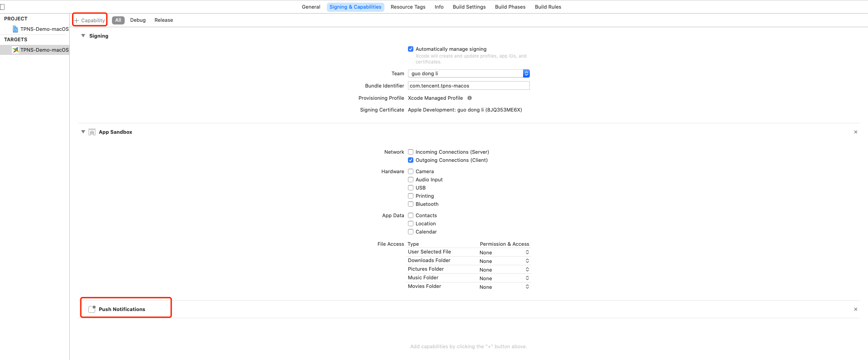The image size is (868, 360).
Task: Check the Location app data checkbox
Action: click(411, 224)
